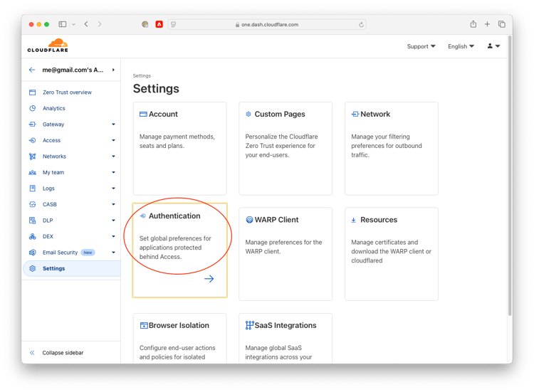The image size is (534, 392).
Task: Open the Support dropdown
Action: pyautogui.click(x=421, y=46)
